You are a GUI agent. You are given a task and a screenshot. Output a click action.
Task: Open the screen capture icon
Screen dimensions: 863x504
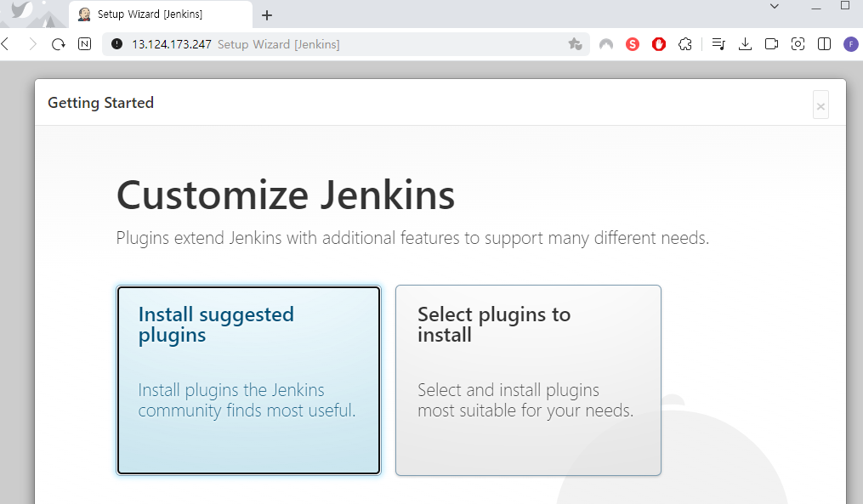click(798, 44)
